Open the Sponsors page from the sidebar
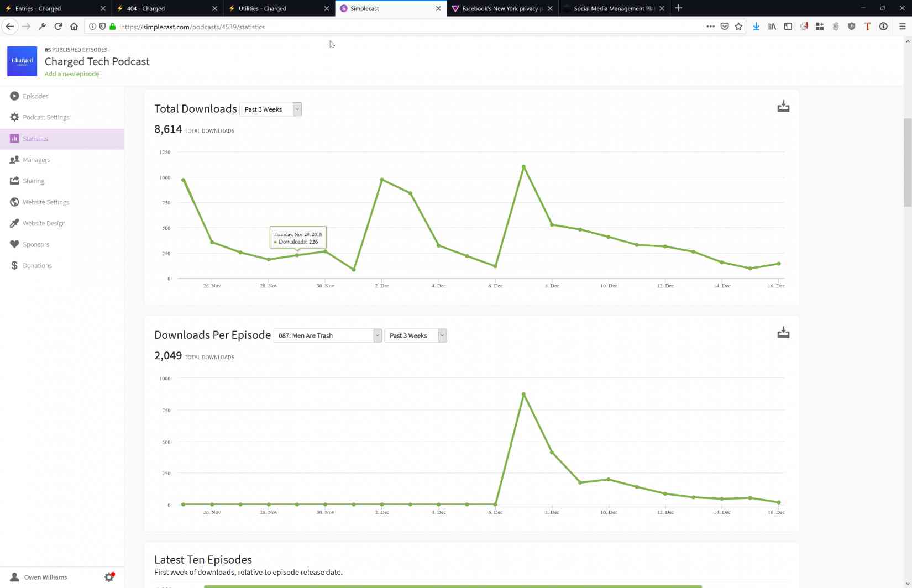The width and height of the screenshot is (912, 588). tap(36, 244)
